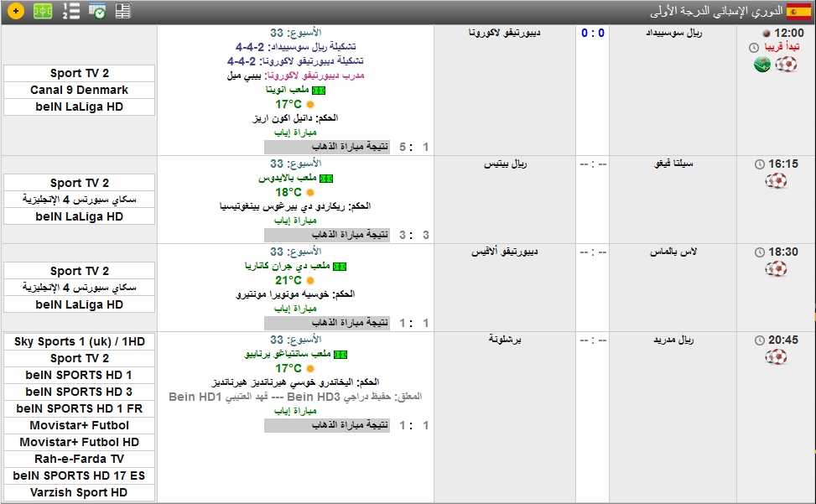The width and height of the screenshot is (816, 504).
Task: Click the sun icon beside 17°C in the 20:45 match
Action: 310,368
